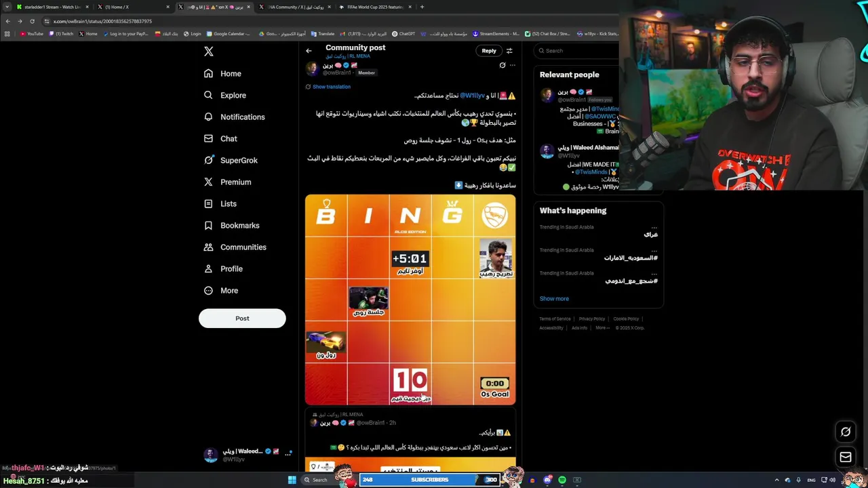Click the browser back arrow
868x488 pixels.
point(8,21)
